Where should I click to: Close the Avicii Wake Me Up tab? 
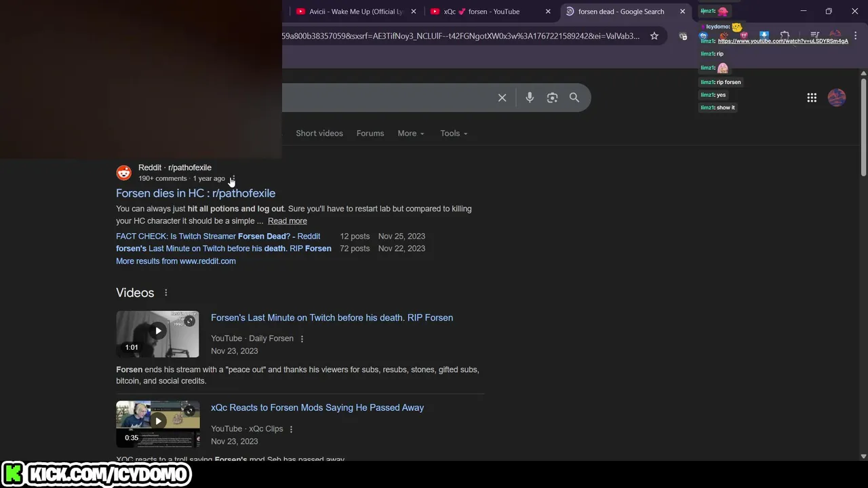click(413, 12)
